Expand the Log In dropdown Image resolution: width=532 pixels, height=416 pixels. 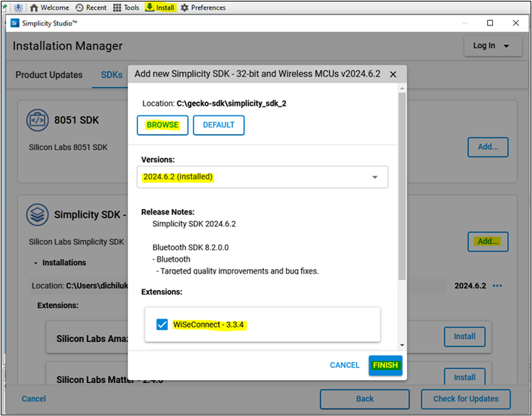point(491,46)
